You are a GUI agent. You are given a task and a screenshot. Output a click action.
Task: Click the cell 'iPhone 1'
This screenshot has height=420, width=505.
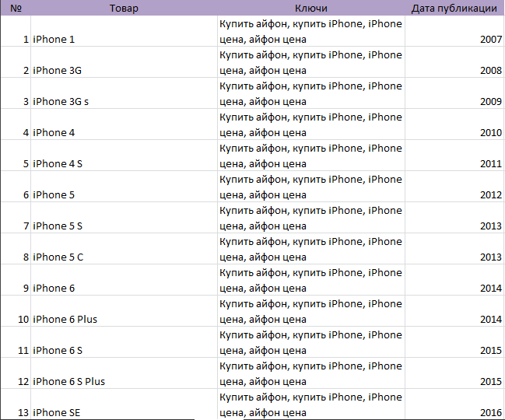[124, 31]
